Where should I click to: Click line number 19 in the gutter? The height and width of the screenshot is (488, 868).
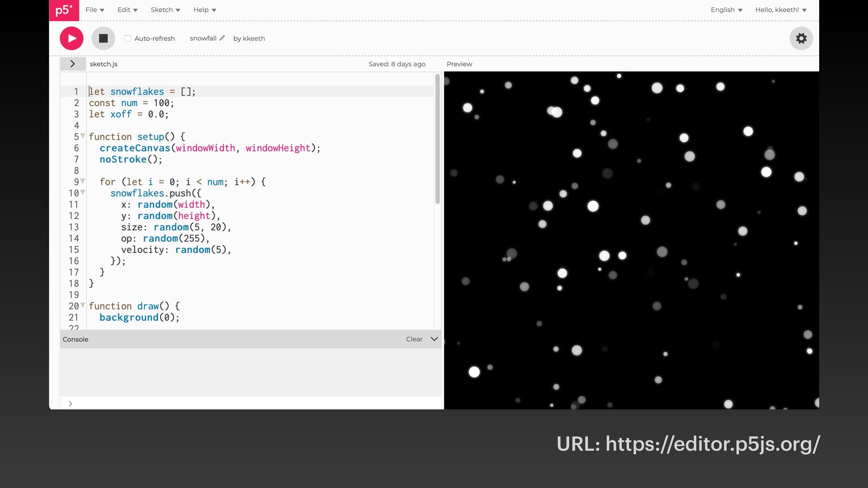click(74, 295)
